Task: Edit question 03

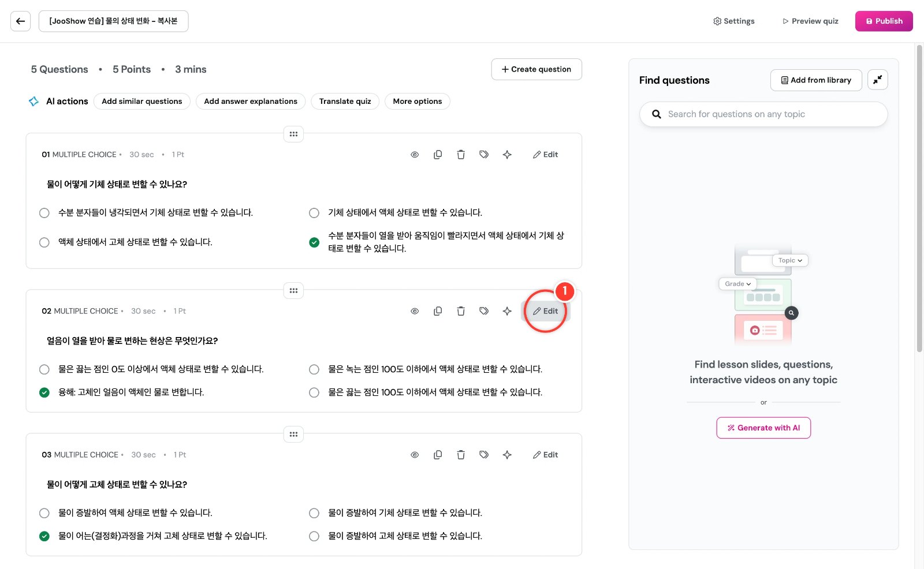Action: coord(546,455)
